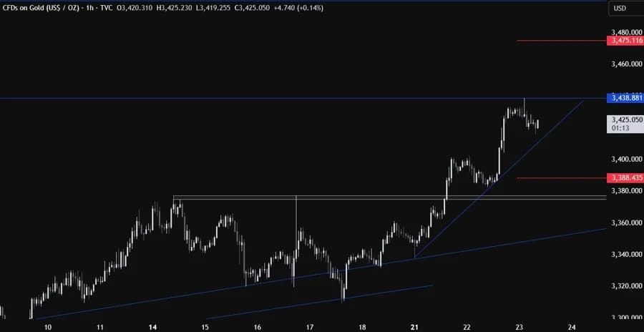
Task: Select the red 3,475.116 price label
Action: [625, 41]
